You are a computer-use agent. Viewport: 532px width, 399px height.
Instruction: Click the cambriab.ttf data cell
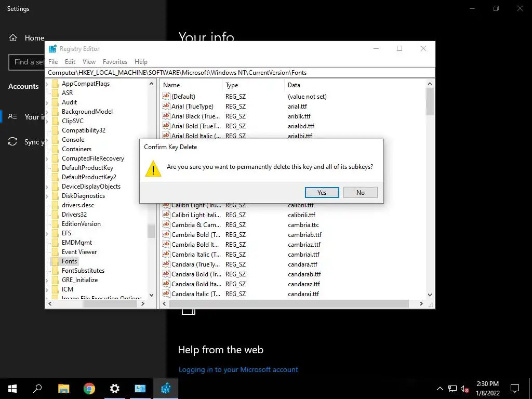304,234
